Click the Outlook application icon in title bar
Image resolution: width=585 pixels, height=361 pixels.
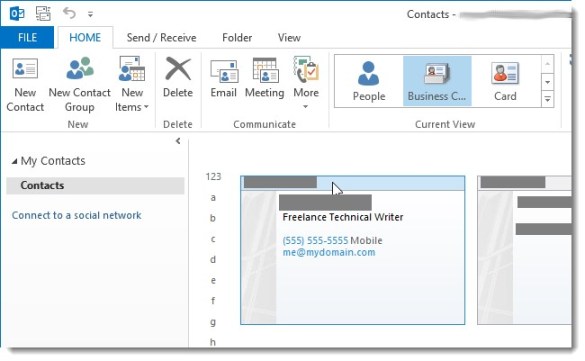[x=17, y=14]
